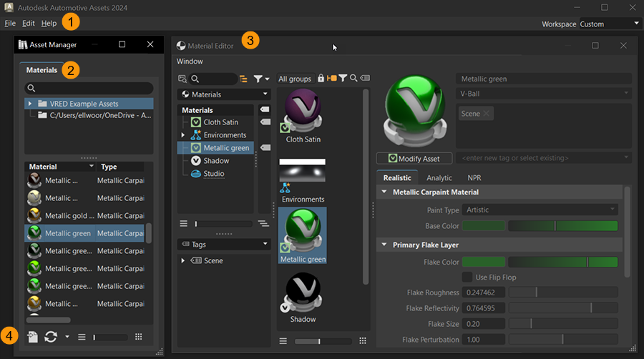Click the import file icon in Asset Manager
644x359 pixels.
pyautogui.click(x=32, y=337)
